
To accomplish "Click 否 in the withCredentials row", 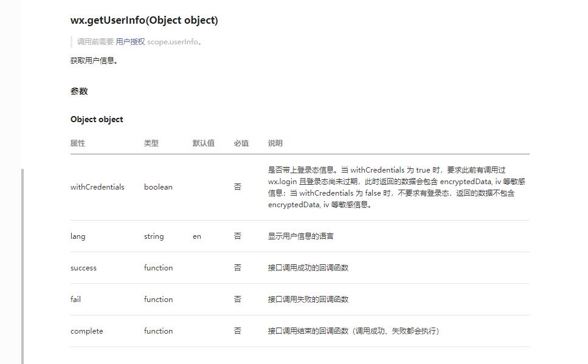I will (x=238, y=187).
